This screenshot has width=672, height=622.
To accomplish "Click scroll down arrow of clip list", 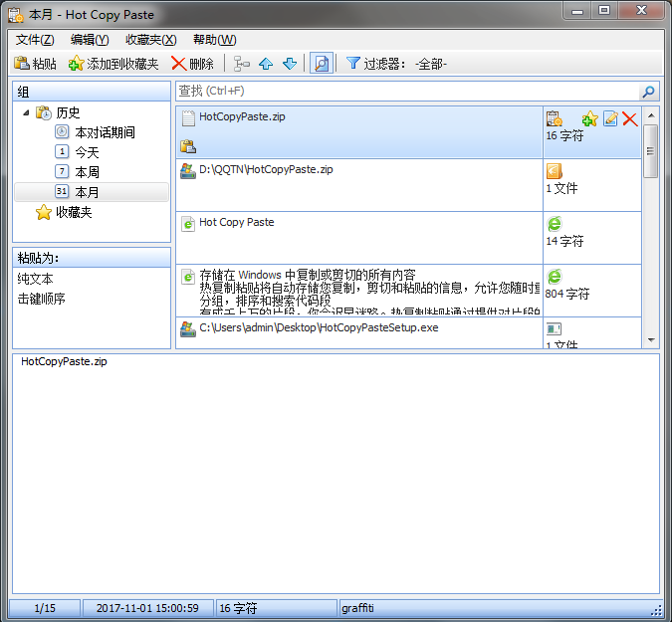I will click(x=651, y=340).
